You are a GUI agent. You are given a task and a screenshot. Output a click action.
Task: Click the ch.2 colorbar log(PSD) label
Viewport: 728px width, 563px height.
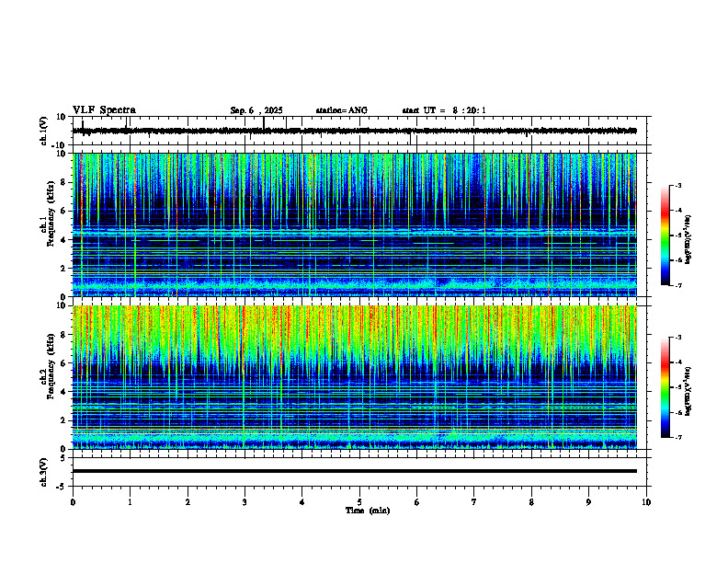coord(688,391)
